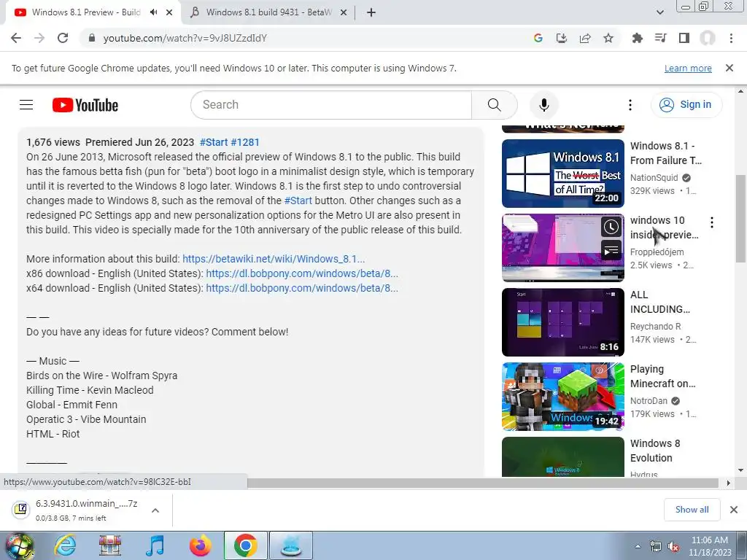
Task: Open Chrome extensions puzzle icon
Action: point(638,38)
